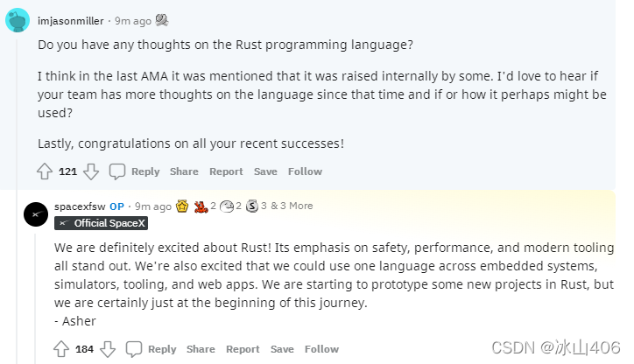Screen dimensions: 634x364
Task: Downvote imjasonmiller's comment
Action: coord(91,171)
